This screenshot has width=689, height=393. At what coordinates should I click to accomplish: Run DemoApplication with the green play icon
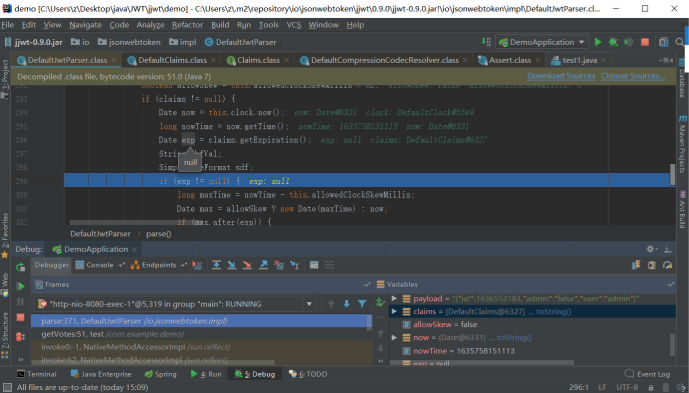tap(598, 42)
